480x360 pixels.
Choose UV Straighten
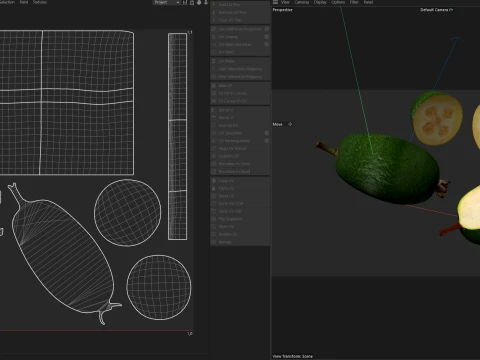tap(237, 133)
